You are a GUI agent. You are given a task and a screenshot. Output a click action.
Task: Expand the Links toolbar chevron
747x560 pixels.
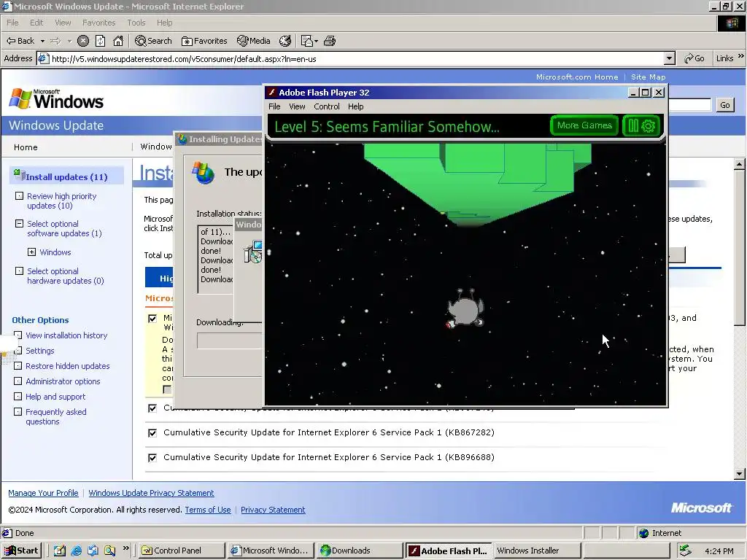tap(741, 56)
